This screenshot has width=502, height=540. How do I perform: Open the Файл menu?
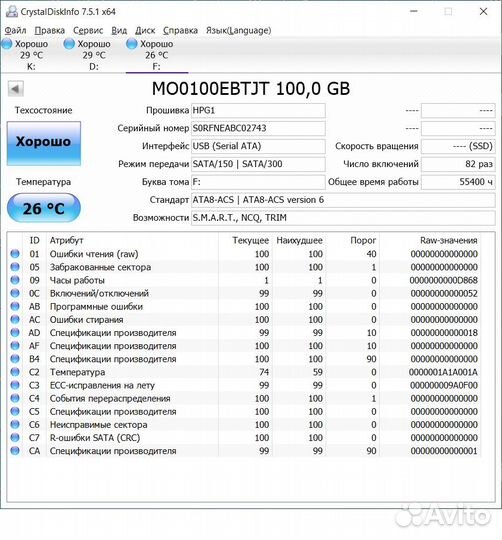pyautogui.click(x=15, y=31)
